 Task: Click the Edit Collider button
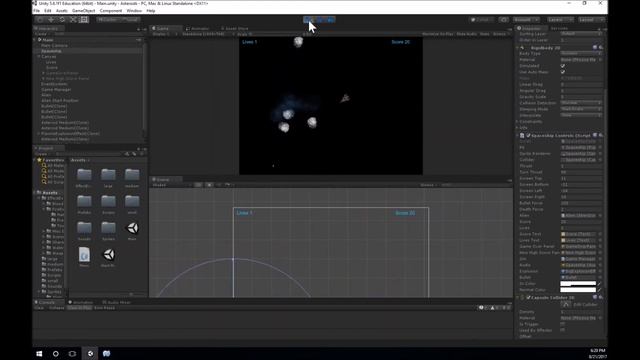[x=566, y=304]
